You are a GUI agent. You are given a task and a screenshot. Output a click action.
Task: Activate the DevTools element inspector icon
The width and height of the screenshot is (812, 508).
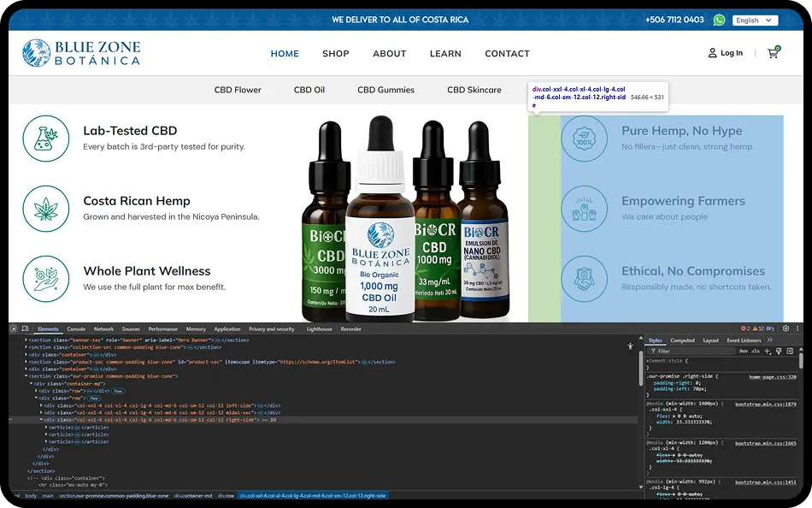[x=14, y=328]
